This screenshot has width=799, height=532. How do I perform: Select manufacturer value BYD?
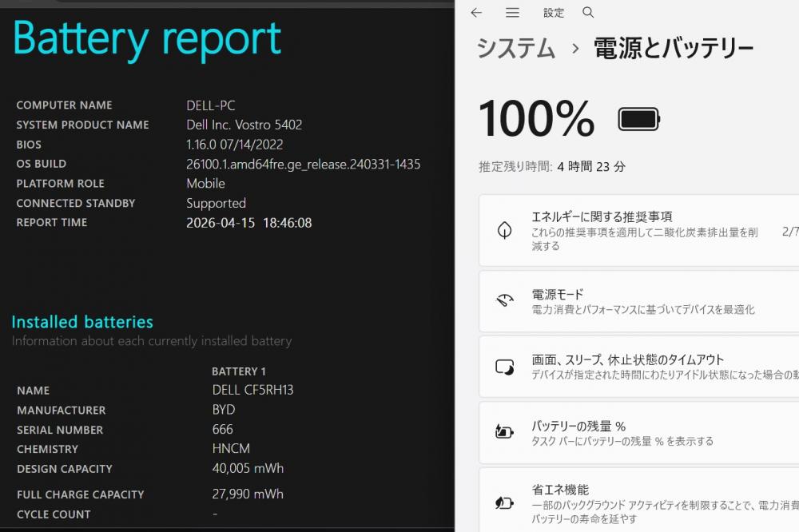pyautogui.click(x=224, y=410)
